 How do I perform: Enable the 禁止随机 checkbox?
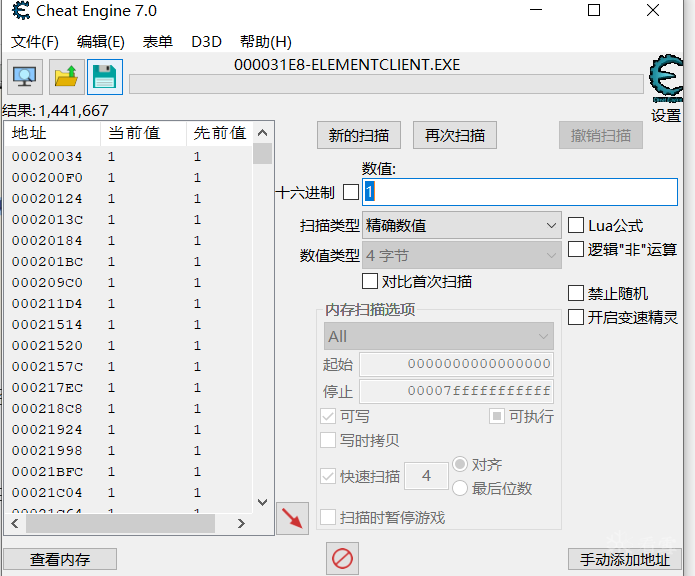[576, 293]
